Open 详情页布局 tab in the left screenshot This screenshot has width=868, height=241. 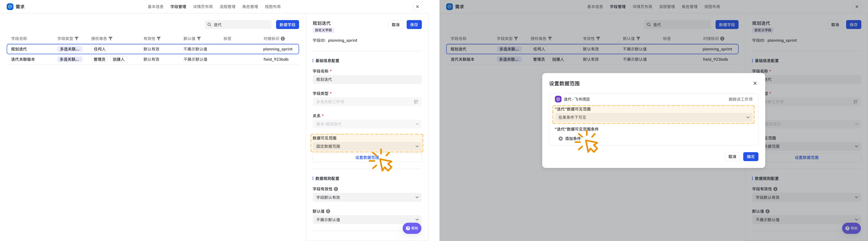(203, 7)
